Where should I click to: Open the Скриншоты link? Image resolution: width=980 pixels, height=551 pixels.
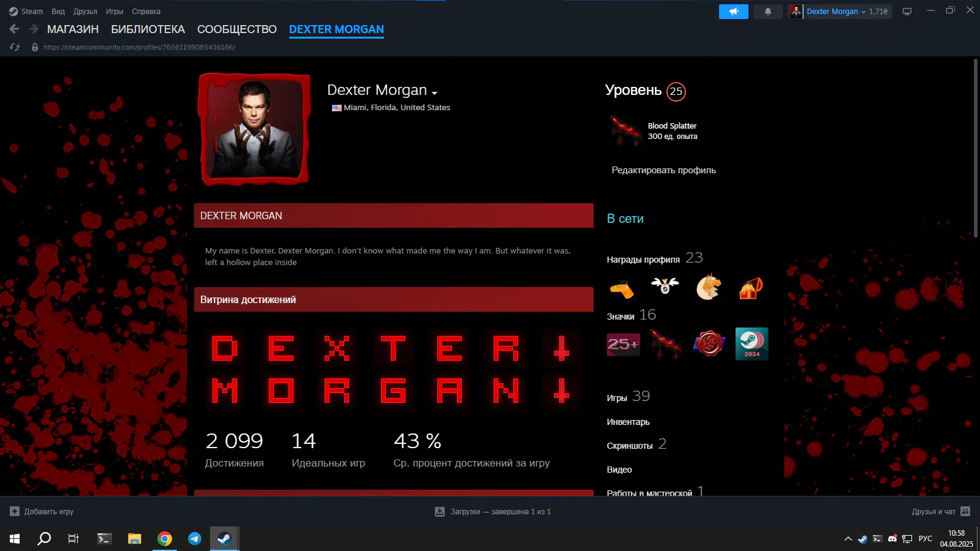[x=636, y=444]
